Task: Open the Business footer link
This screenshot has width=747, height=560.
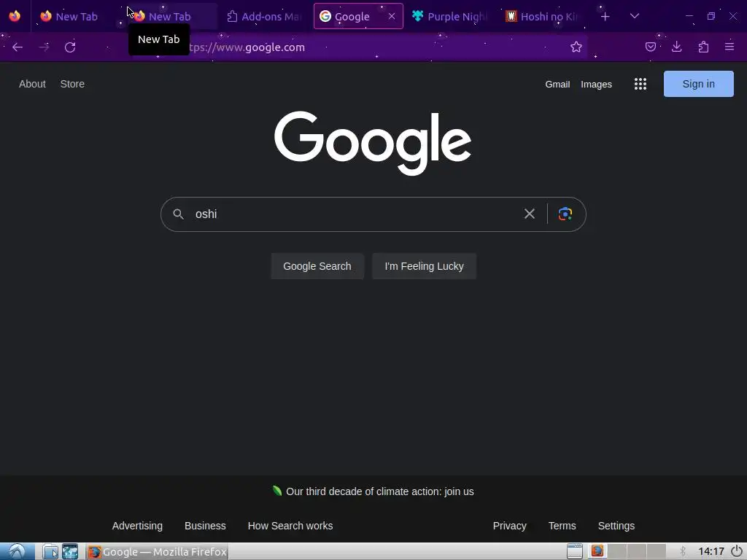Action: (x=205, y=526)
